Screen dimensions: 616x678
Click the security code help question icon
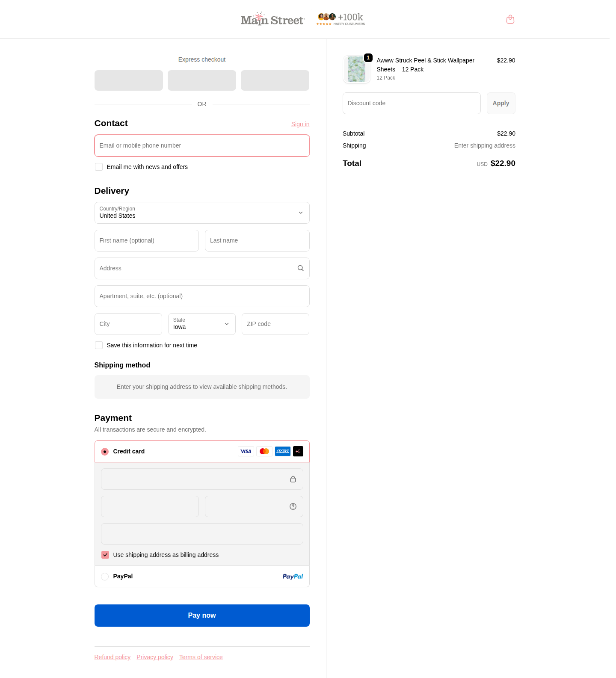point(293,506)
